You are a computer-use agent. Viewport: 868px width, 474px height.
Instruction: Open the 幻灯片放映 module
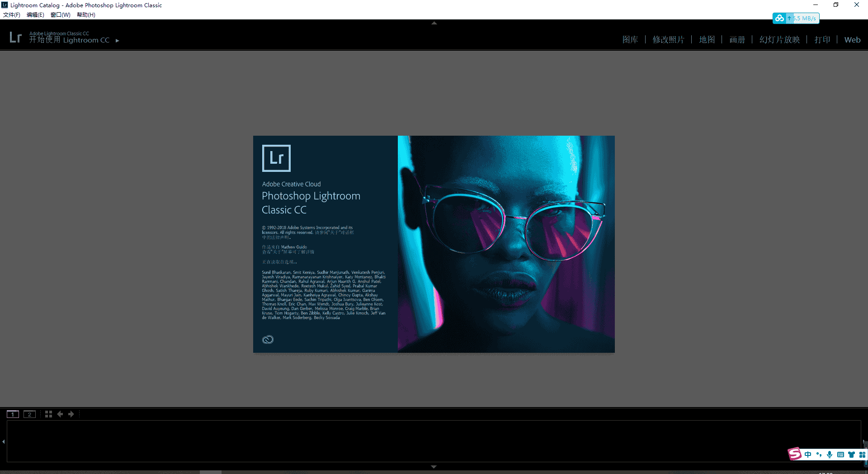pos(779,39)
